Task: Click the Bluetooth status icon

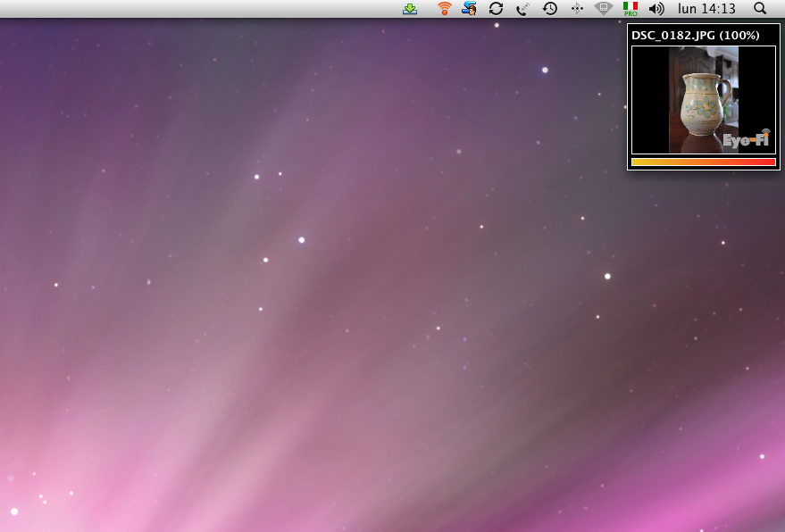Action: tap(577, 9)
